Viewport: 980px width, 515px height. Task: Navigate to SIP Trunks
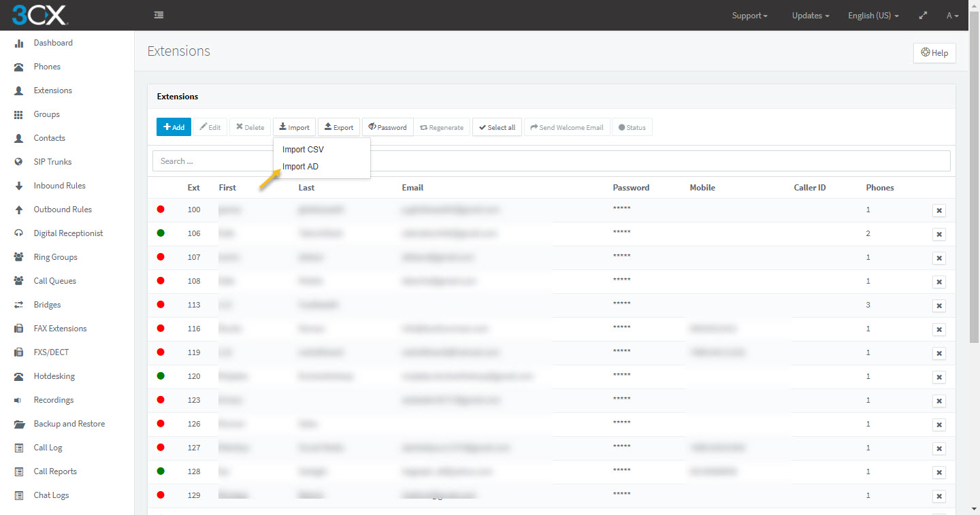tap(52, 162)
